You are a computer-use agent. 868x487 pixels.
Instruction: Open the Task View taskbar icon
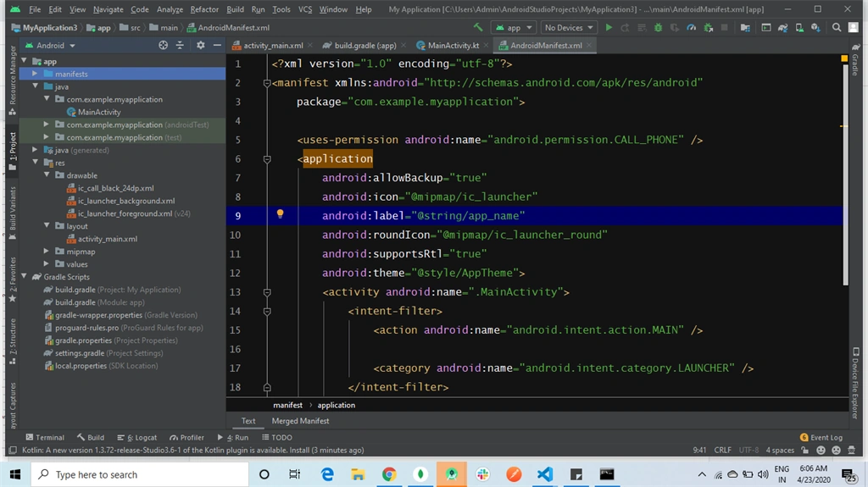[294, 474]
